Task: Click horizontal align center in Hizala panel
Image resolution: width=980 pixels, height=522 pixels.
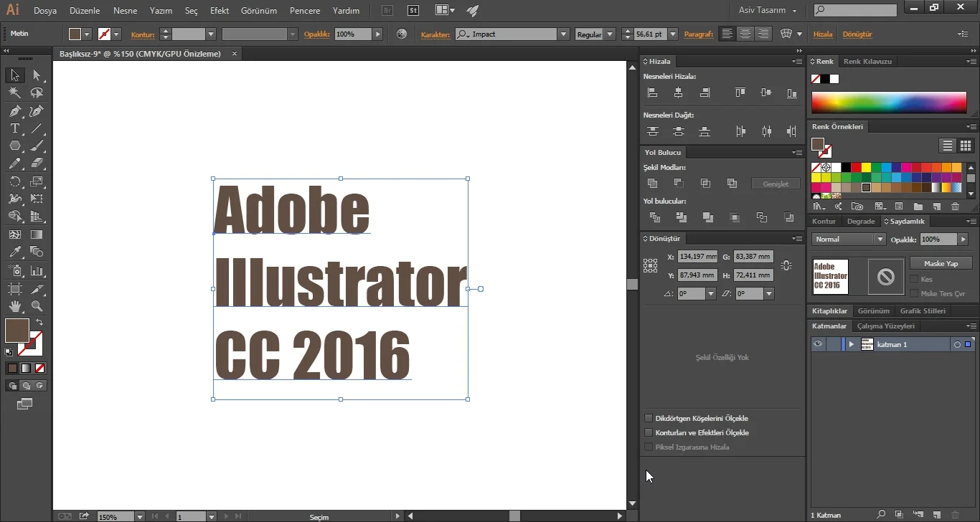Action: [x=678, y=92]
